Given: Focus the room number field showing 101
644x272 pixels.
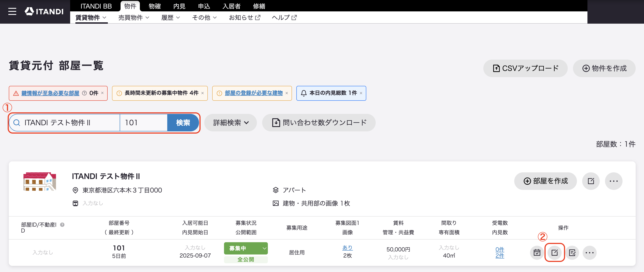Looking at the screenshot, I should pyautogui.click(x=144, y=123).
